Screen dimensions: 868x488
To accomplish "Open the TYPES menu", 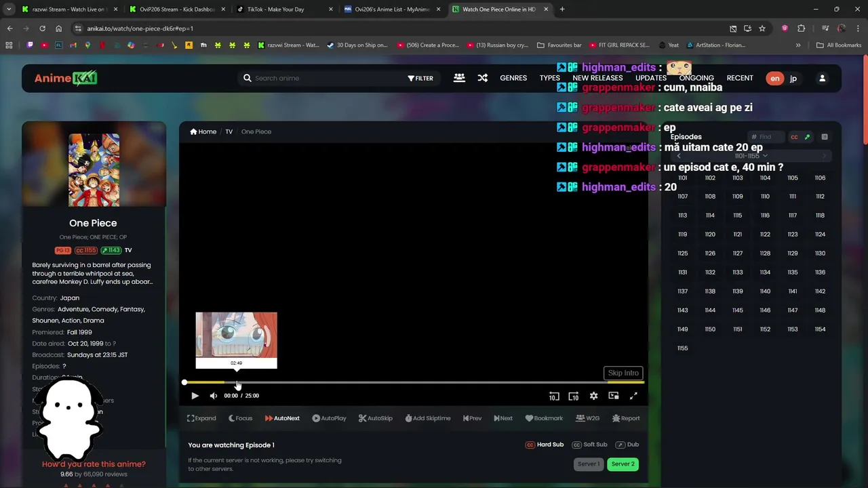I will coord(549,78).
